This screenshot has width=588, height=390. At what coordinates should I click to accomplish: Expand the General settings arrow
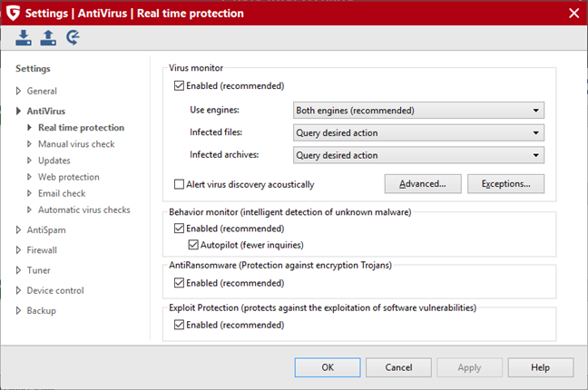[18, 92]
